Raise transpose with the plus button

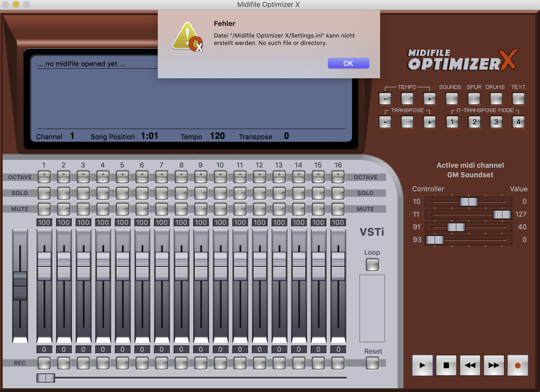coord(429,122)
